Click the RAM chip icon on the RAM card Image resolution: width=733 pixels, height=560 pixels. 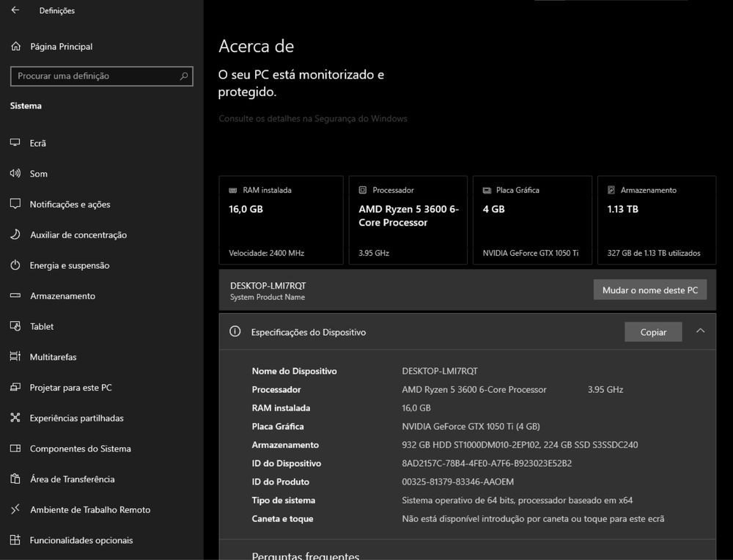tap(233, 191)
